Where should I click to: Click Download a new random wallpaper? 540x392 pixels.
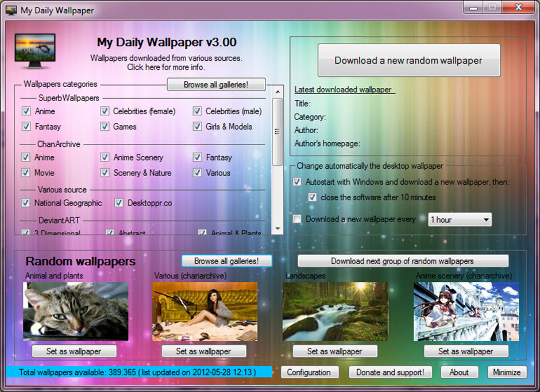click(x=408, y=61)
